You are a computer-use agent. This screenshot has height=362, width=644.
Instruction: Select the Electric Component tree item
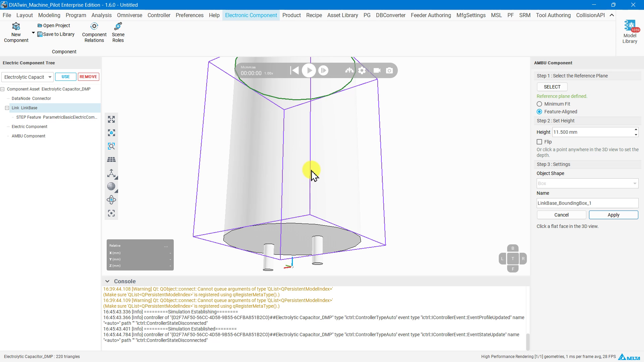pyautogui.click(x=30, y=127)
